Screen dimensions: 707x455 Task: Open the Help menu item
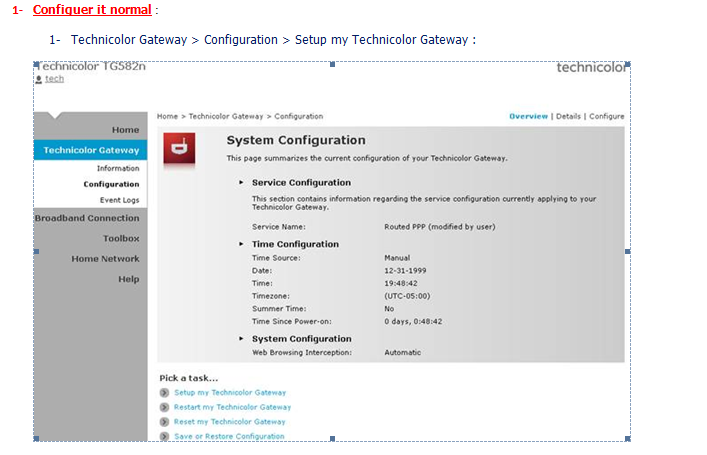click(129, 279)
